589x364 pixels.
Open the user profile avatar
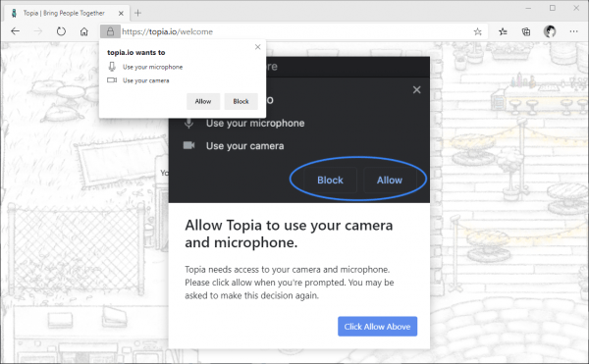pos(550,31)
